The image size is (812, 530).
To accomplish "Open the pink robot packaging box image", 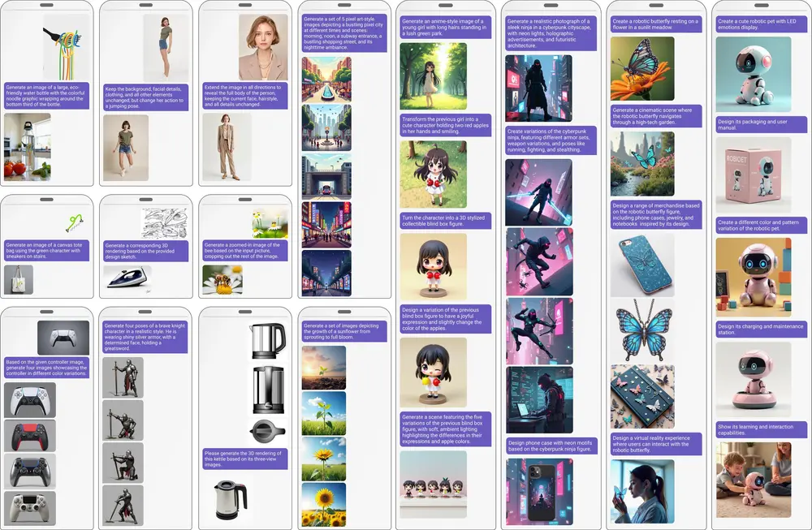I will pyautogui.click(x=754, y=175).
